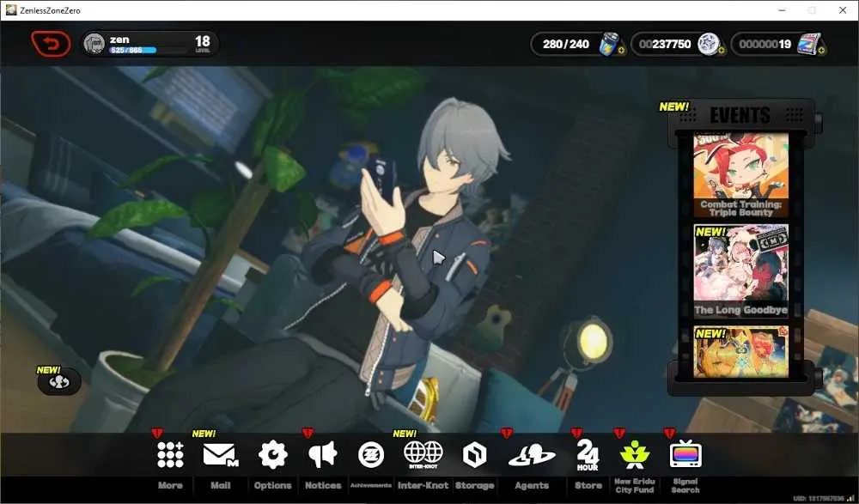This screenshot has height=504, width=859.
Task: Open the Storage box icon
Action: coord(474,455)
